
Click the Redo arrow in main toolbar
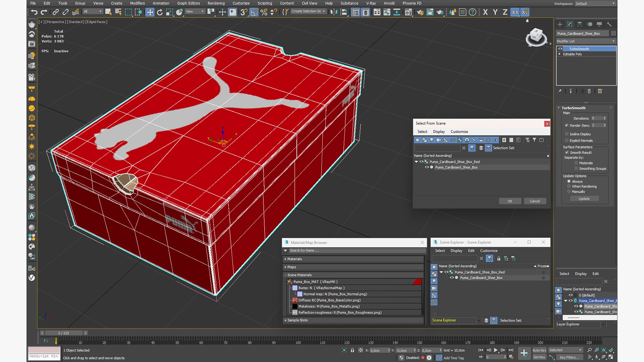click(x=44, y=12)
